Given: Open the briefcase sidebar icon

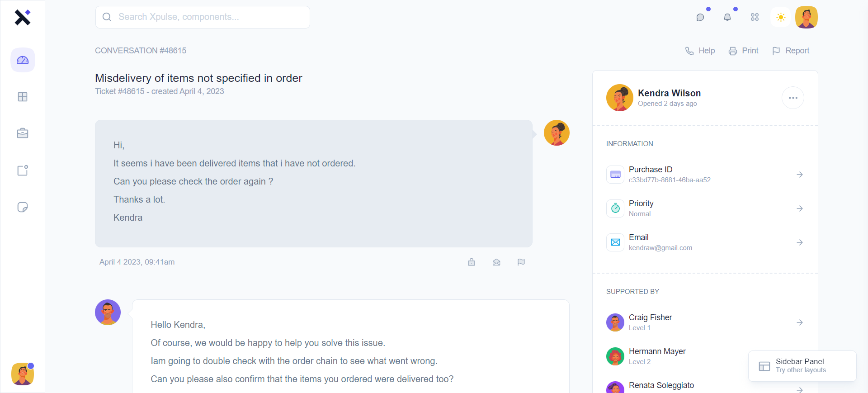Looking at the screenshot, I should pos(23,133).
